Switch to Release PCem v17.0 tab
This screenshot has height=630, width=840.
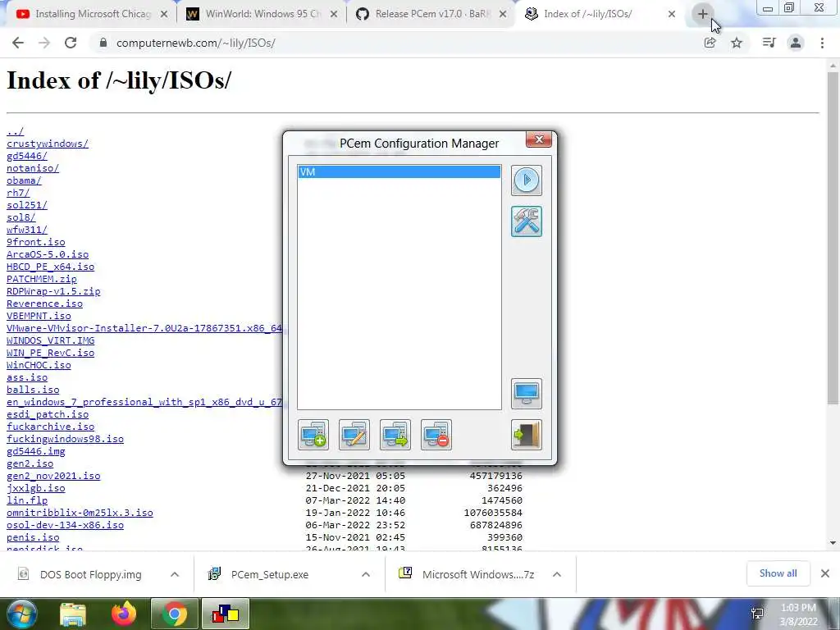click(x=431, y=14)
